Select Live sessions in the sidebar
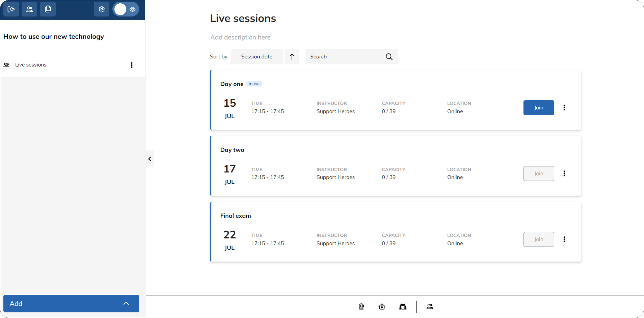The height and width of the screenshot is (318, 644). [x=31, y=65]
